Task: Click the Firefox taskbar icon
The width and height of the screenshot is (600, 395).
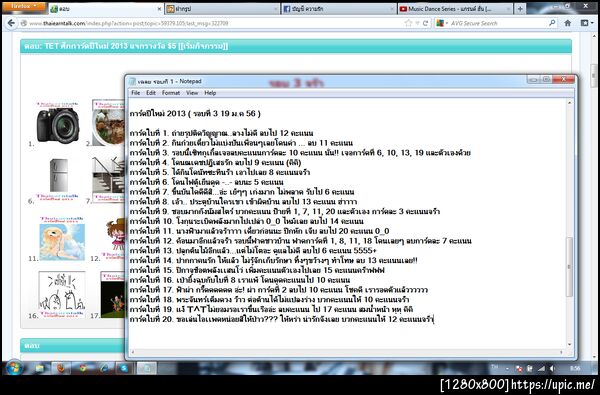Action: click(x=61, y=368)
